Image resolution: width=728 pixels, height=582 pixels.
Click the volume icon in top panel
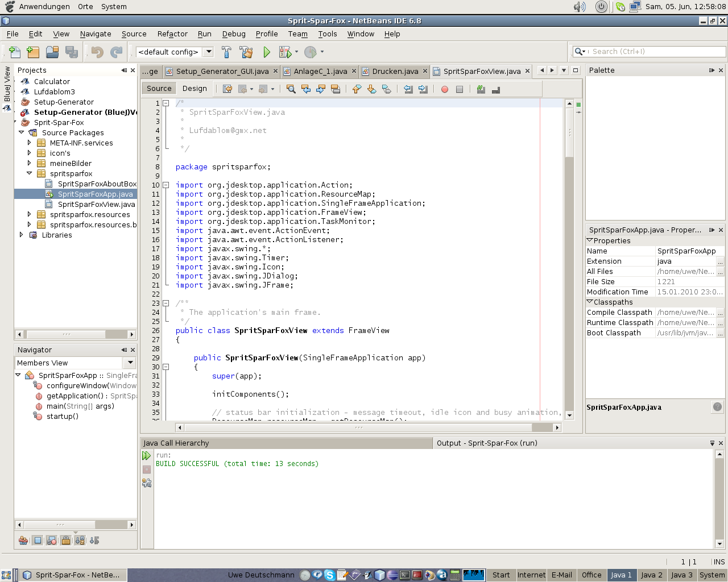[580, 7]
